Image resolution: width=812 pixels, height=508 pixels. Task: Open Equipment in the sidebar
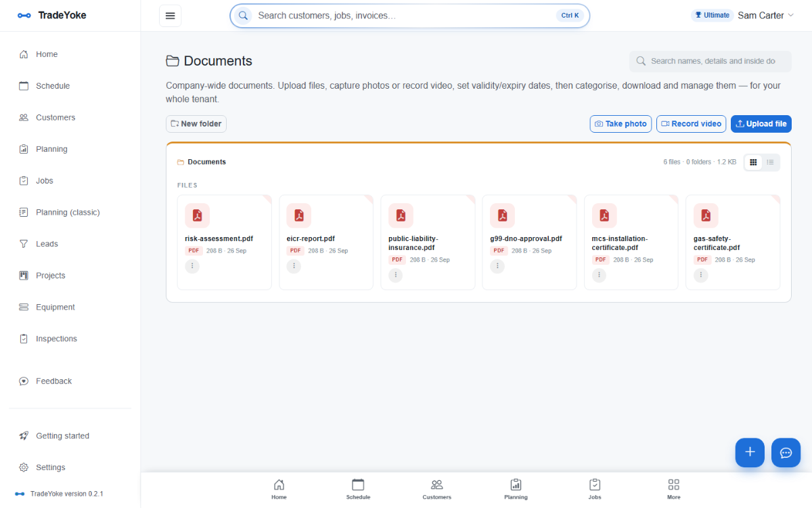coord(70,307)
